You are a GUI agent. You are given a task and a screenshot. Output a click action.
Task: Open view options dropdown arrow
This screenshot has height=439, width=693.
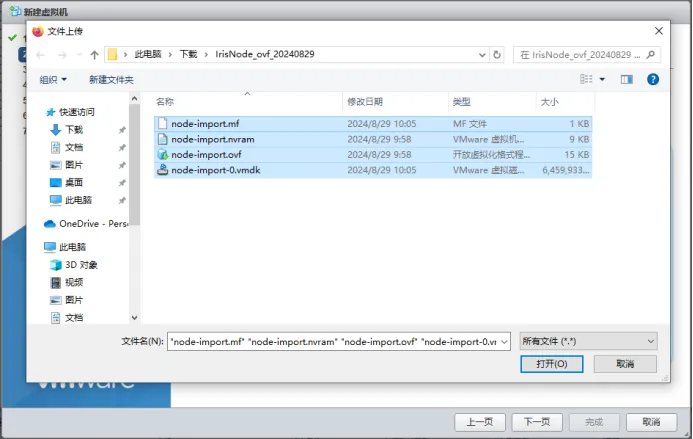[602, 80]
